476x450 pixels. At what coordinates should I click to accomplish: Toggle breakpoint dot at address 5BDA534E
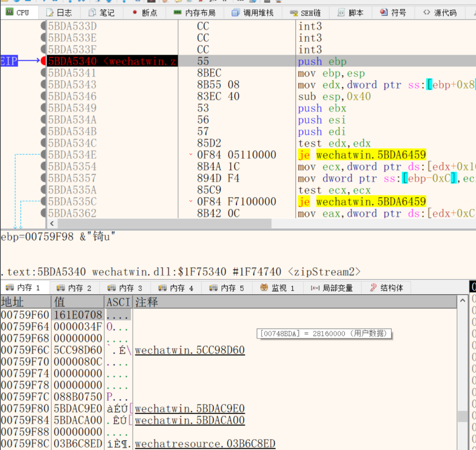point(43,155)
